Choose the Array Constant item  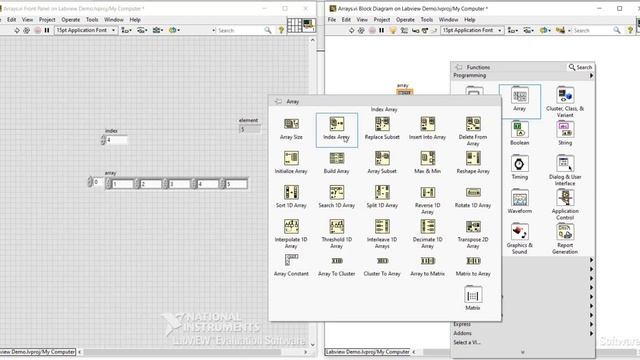[291, 265]
